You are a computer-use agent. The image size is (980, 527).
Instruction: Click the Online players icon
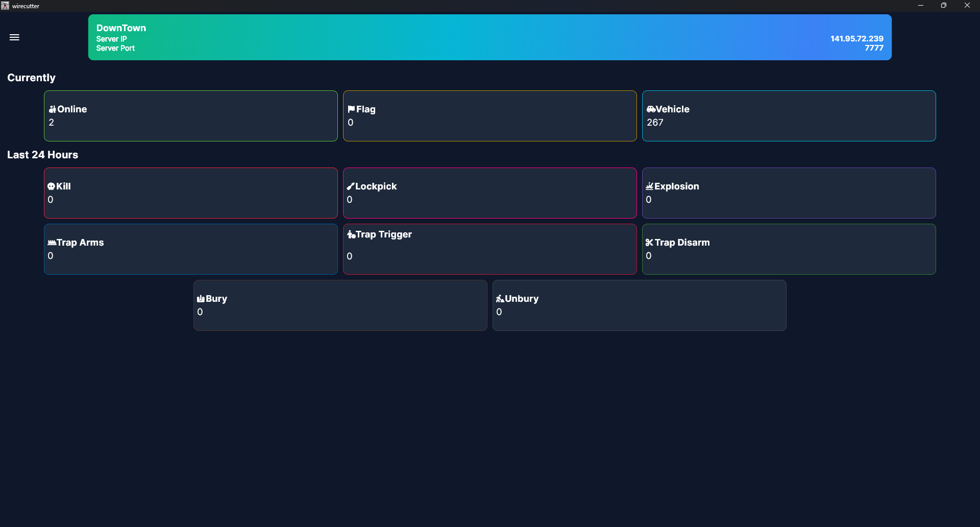[x=52, y=109]
